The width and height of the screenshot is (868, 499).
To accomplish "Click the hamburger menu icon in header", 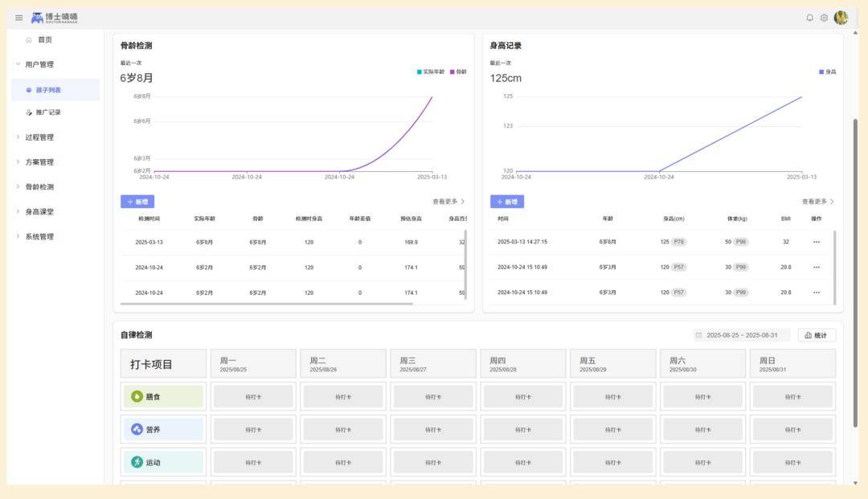I will (18, 18).
